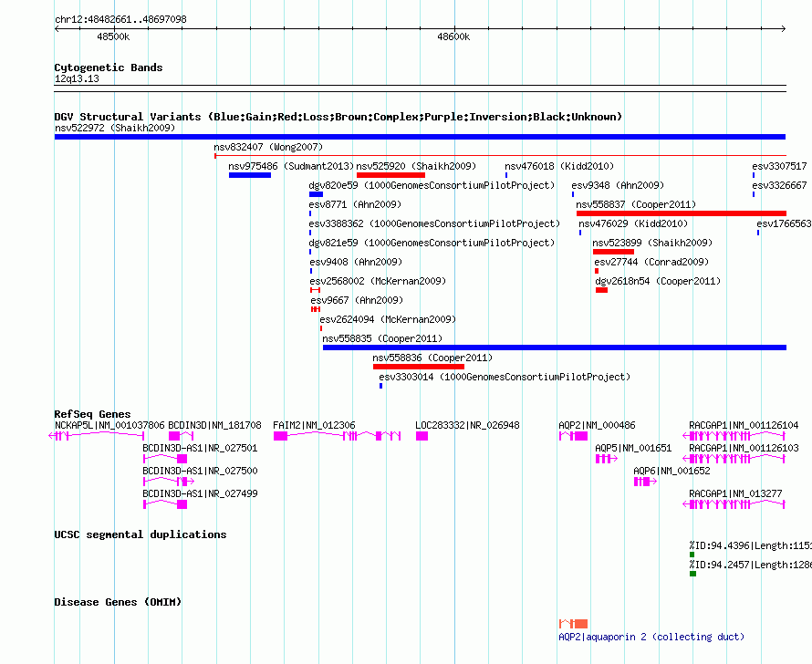Select the Cytogenetic Bands track title
The height and width of the screenshot is (664, 812).
(x=109, y=67)
